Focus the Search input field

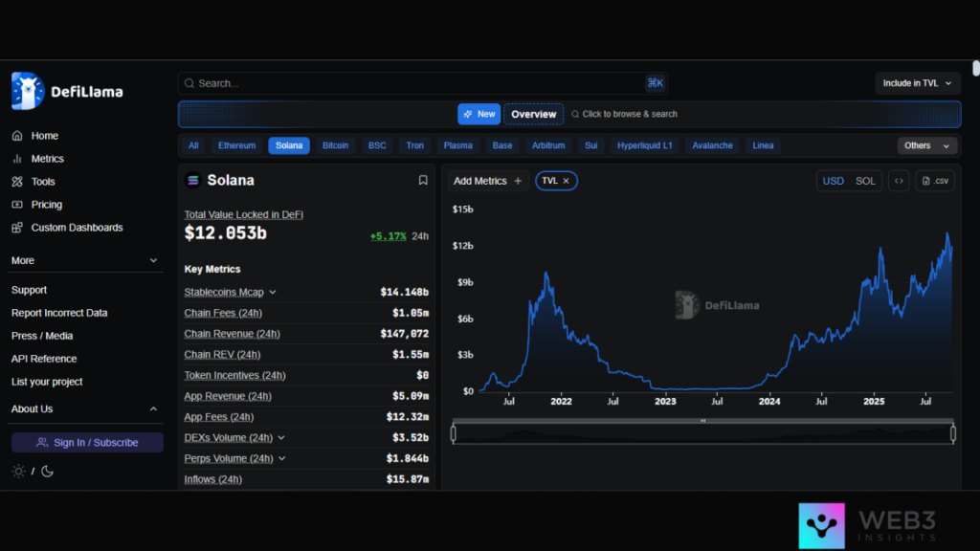pos(412,83)
